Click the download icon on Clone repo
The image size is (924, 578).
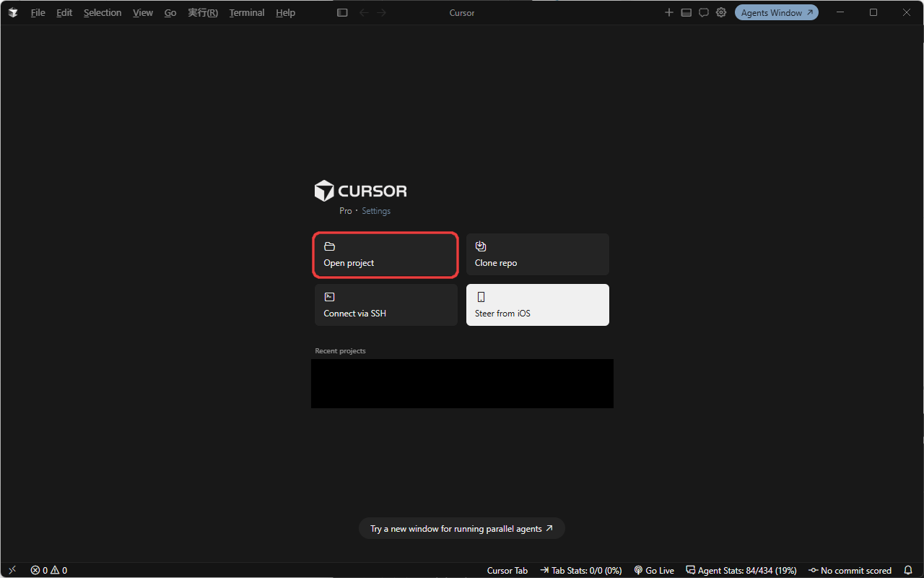click(481, 246)
